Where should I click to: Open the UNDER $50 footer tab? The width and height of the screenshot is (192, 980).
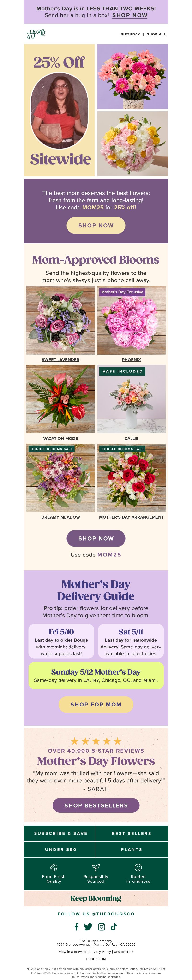(60, 849)
